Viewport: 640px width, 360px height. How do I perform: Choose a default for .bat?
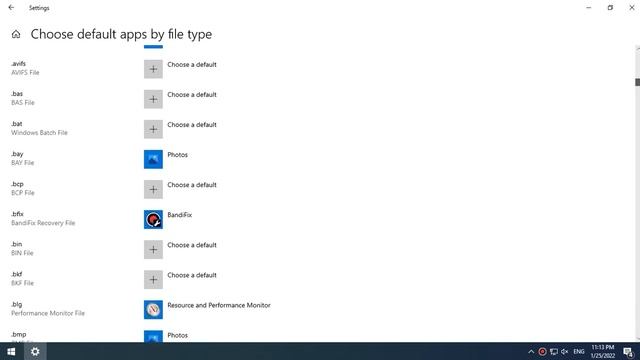(192, 125)
